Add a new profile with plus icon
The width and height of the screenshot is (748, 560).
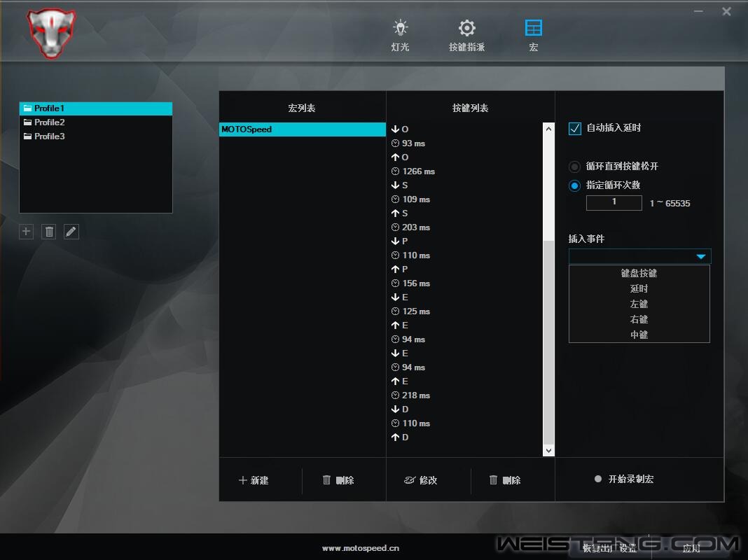[x=26, y=232]
